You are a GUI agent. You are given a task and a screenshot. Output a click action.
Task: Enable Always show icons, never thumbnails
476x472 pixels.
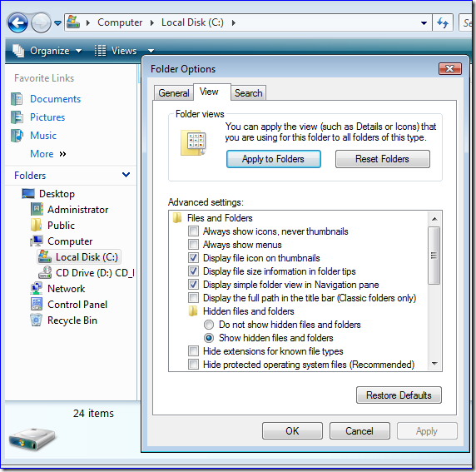(x=193, y=231)
